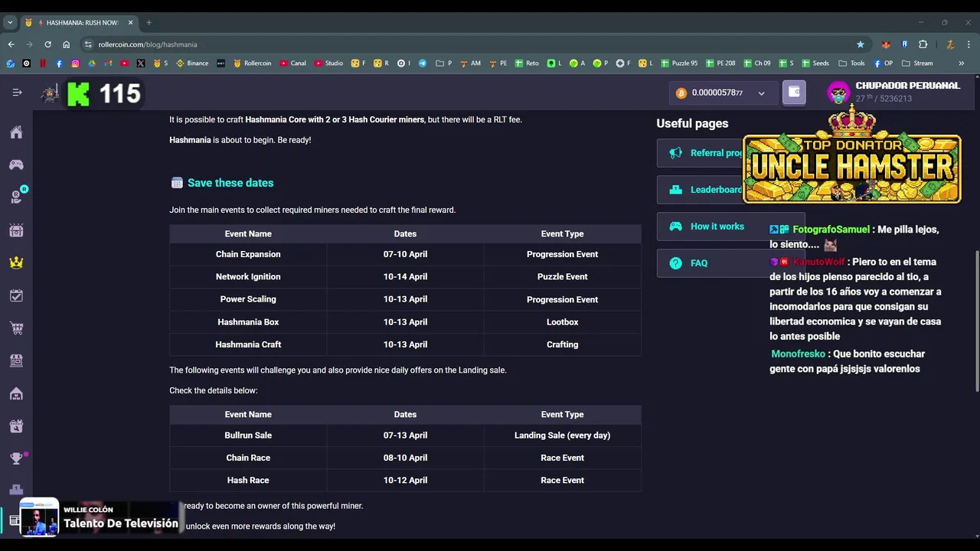Open the RLT hand coin sidebar icon
The height and width of the screenshot is (551, 980).
pyautogui.click(x=16, y=197)
